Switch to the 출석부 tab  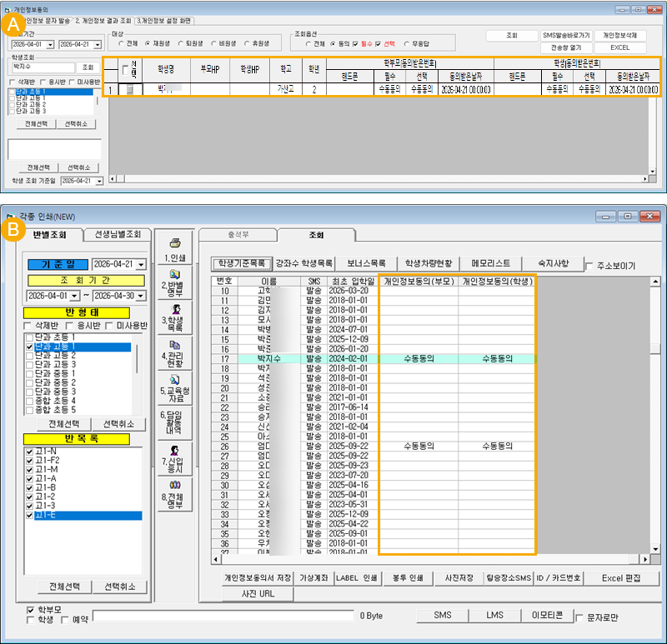(x=237, y=235)
